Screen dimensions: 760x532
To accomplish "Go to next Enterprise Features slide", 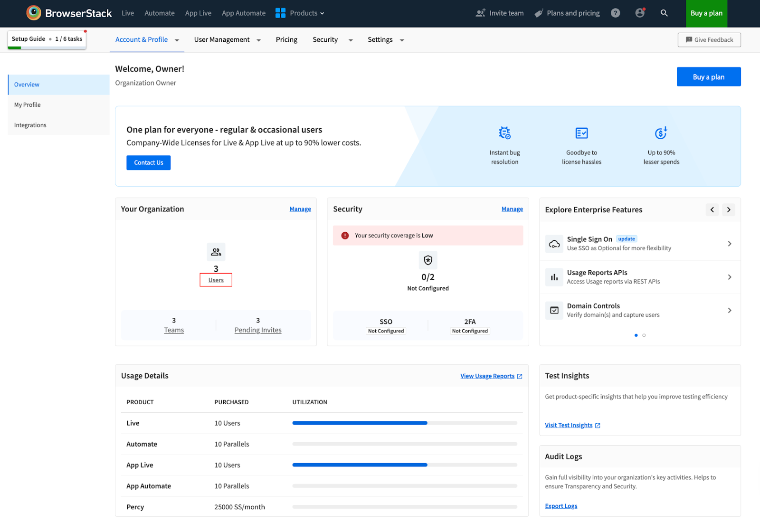I will [729, 210].
